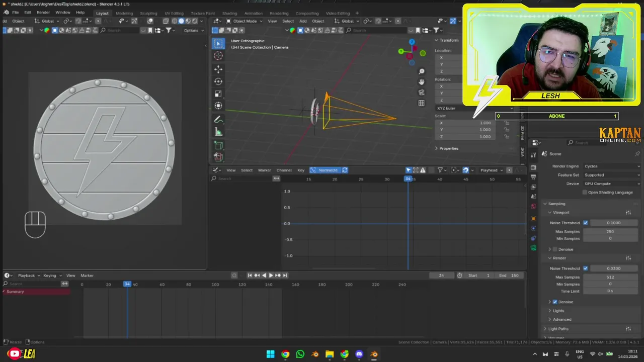Screen dimensions: 644x362
Task: Jump to timeline start frame
Action: coord(250,276)
